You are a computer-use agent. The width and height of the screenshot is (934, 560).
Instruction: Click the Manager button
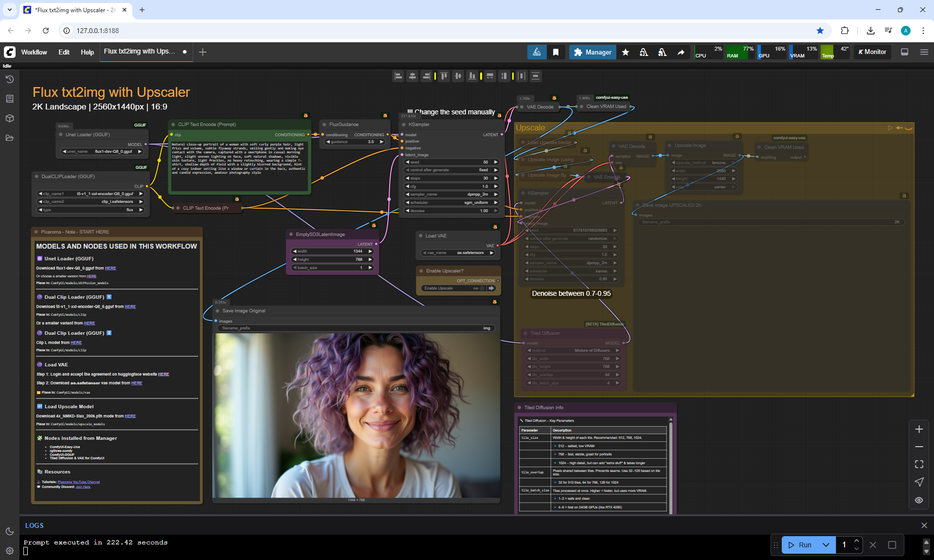pos(593,52)
